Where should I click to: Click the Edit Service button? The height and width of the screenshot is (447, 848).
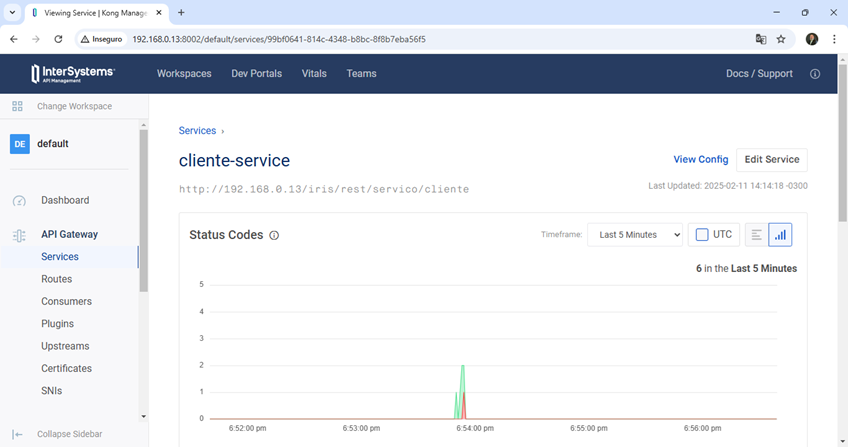[x=771, y=160]
